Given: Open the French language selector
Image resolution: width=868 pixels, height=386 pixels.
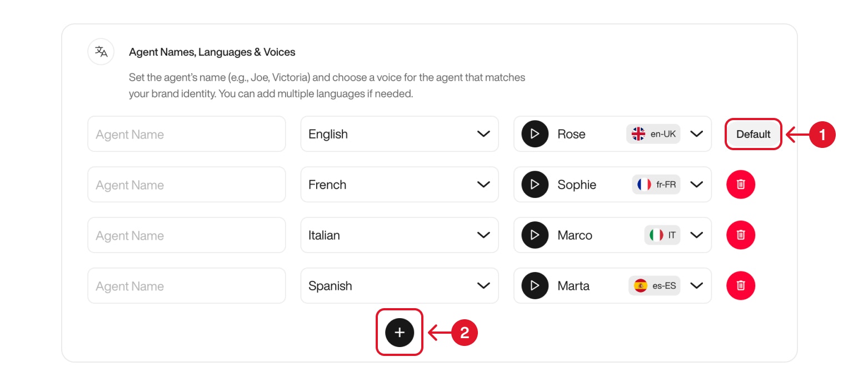Looking at the screenshot, I should [x=399, y=184].
